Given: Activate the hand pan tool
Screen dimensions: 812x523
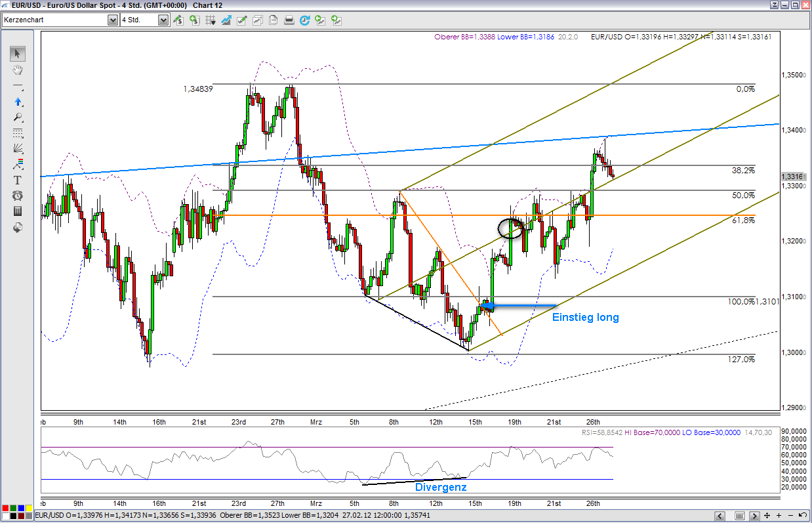Looking at the screenshot, I should point(18,70).
